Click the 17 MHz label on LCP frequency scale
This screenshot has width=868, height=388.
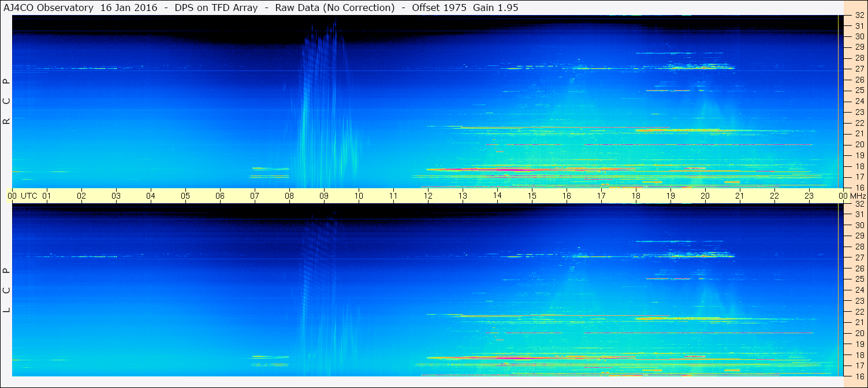point(859,365)
